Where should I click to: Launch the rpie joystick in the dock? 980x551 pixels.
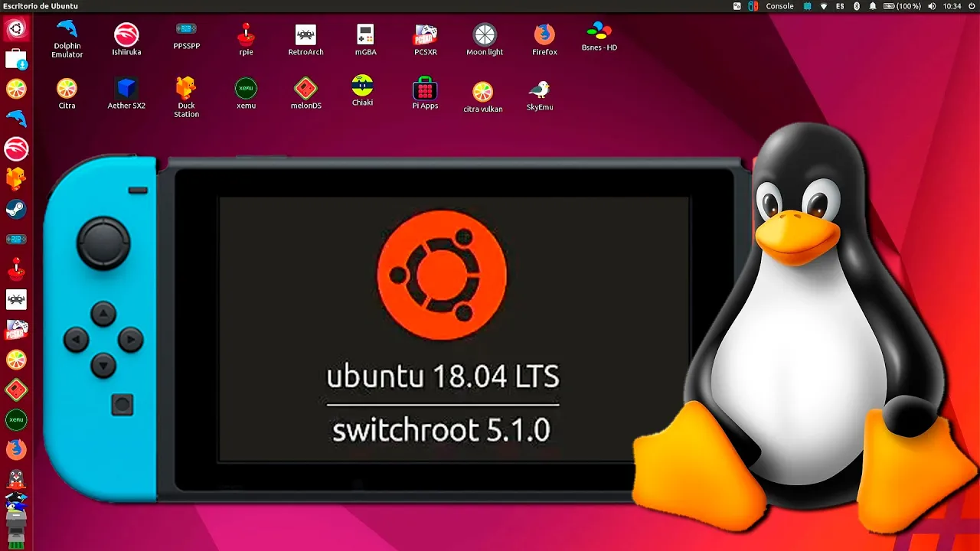pos(16,269)
